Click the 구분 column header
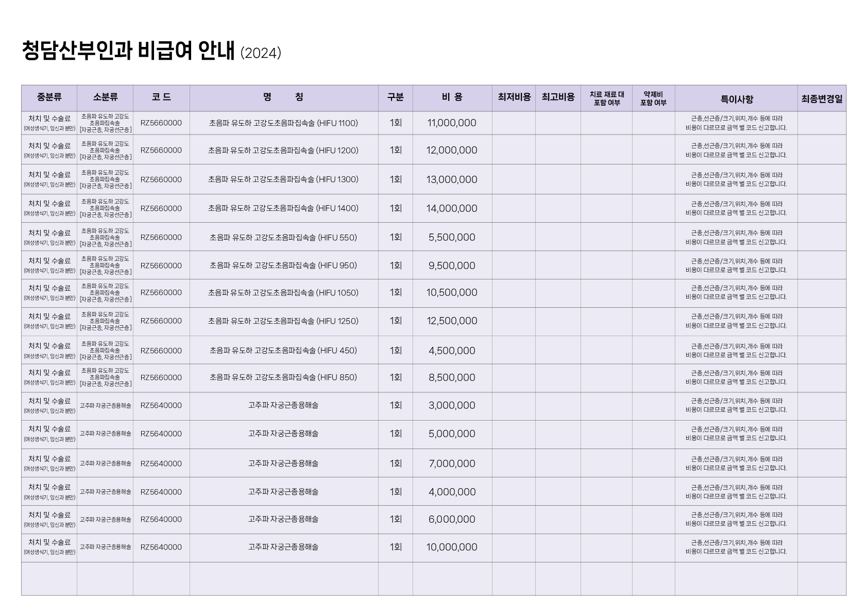This screenshot has height=614, width=868. pos(396,97)
